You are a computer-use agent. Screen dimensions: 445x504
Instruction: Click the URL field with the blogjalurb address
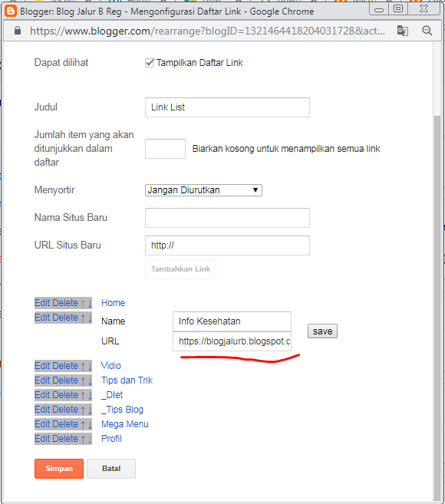pos(232,341)
